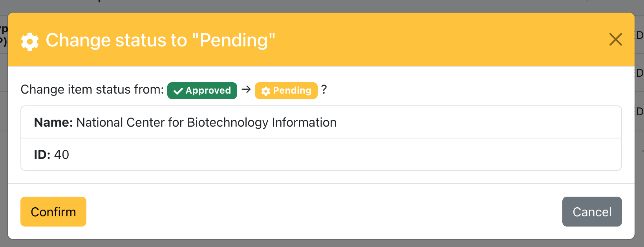
Task: Click the ID value 40
Action: [62, 155]
